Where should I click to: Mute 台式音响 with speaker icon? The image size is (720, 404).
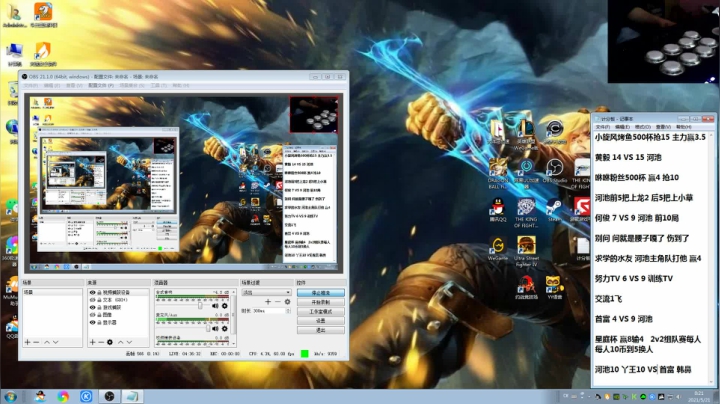click(x=215, y=306)
